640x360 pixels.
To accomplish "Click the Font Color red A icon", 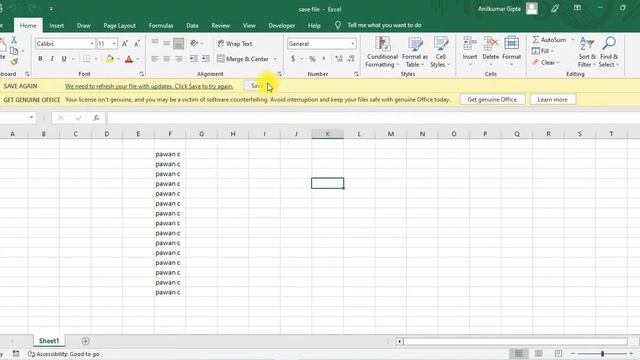I will [129, 59].
